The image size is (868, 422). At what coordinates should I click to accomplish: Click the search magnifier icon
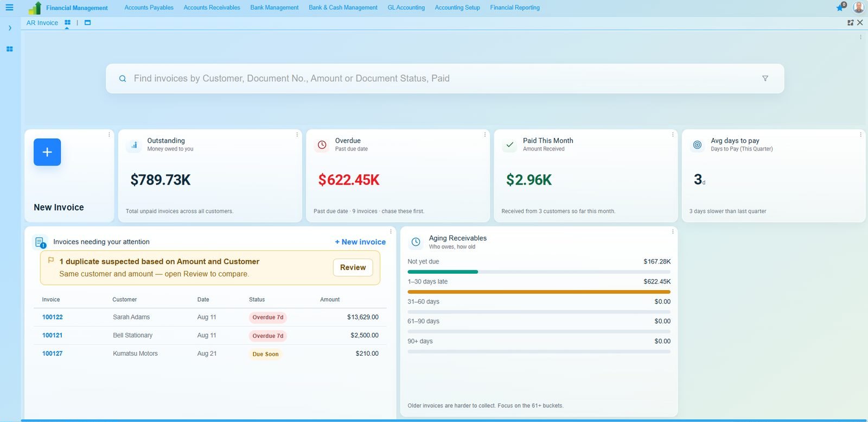[x=123, y=79]
